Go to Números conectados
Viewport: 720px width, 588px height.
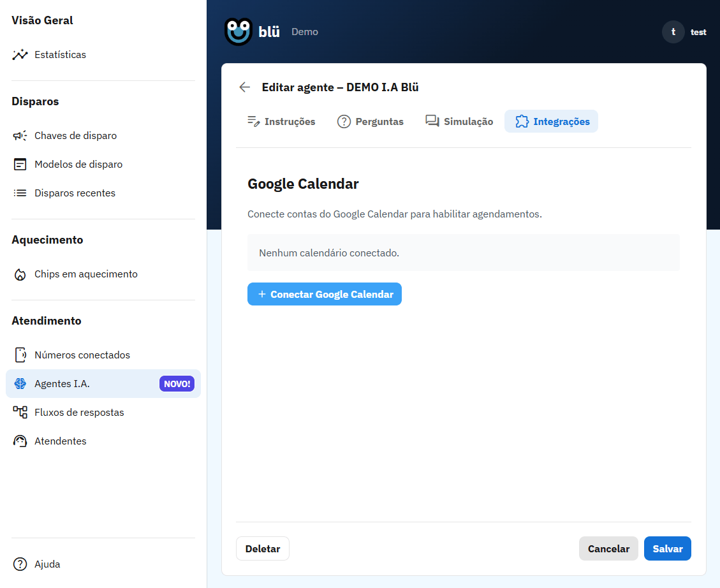(x=103, y=355)
